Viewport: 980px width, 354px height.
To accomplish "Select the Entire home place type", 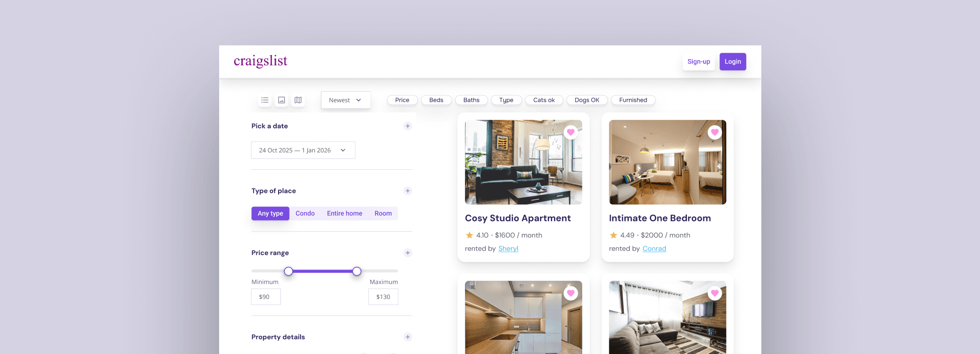I will [345, 213].
